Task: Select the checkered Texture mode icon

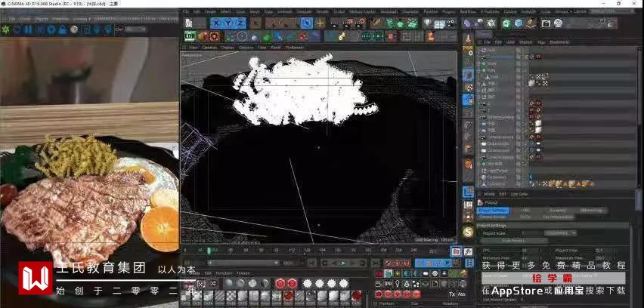Action: [468, 88]
